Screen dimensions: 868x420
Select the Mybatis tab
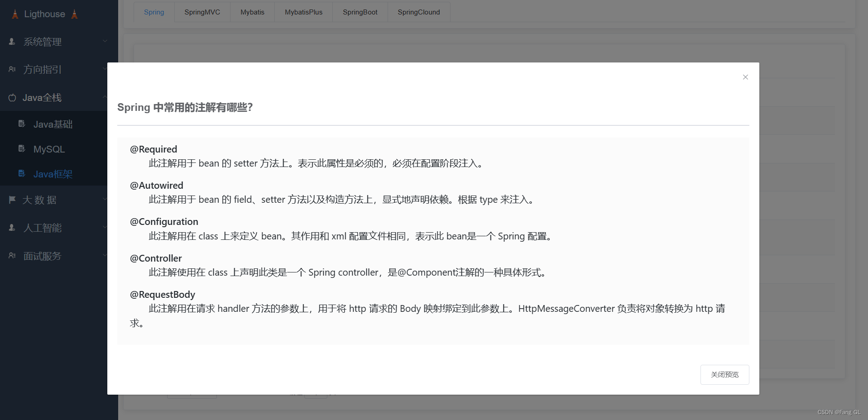(x=252, y=12)
